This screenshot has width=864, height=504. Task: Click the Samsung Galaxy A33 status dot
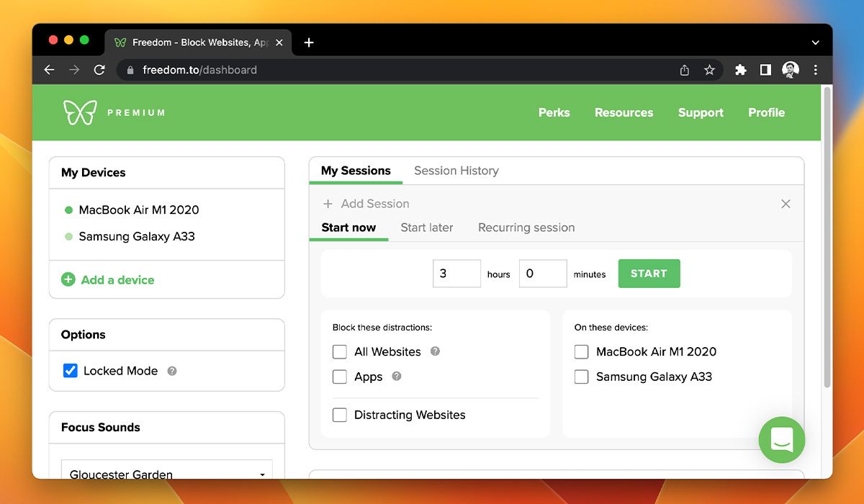point(69,236)
